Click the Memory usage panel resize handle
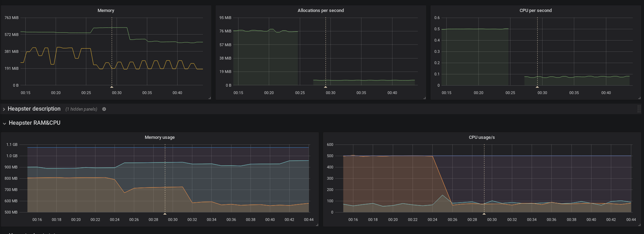Screen dimensions: 644x234 point(317,225)
